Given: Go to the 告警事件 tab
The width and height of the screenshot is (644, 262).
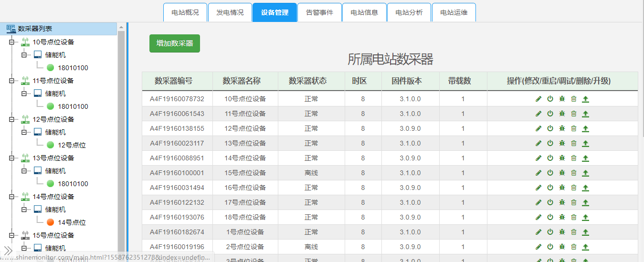Looking at the screenshot, I should [x=319, y=12].
